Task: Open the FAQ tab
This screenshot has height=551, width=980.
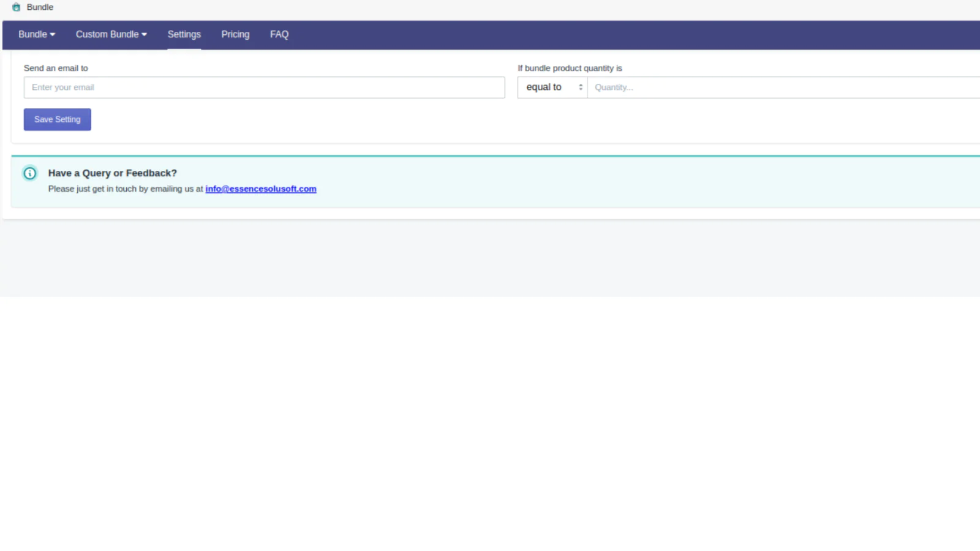Action: coord(279,34)
